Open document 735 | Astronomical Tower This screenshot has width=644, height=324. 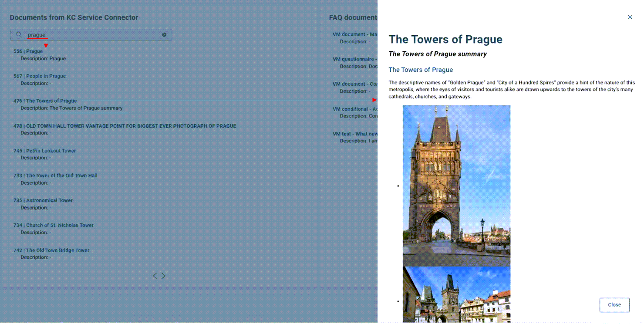(43, 201)
